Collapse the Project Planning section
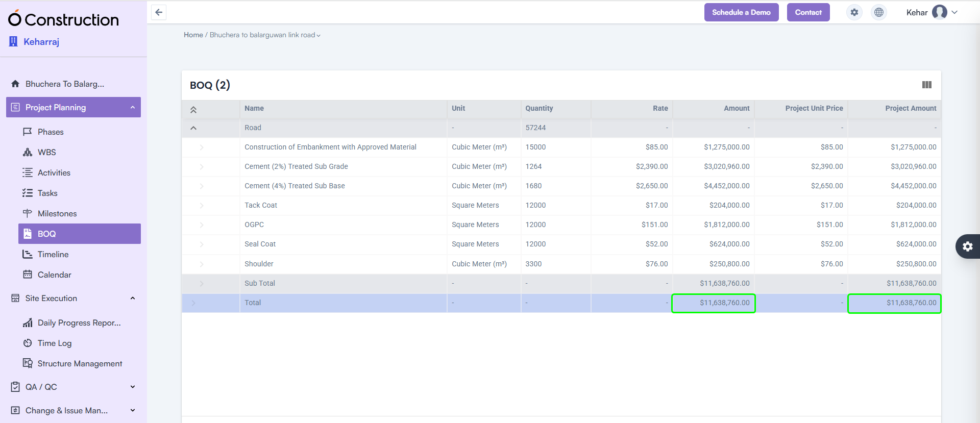Screen dimensions: 980x423 133,107
